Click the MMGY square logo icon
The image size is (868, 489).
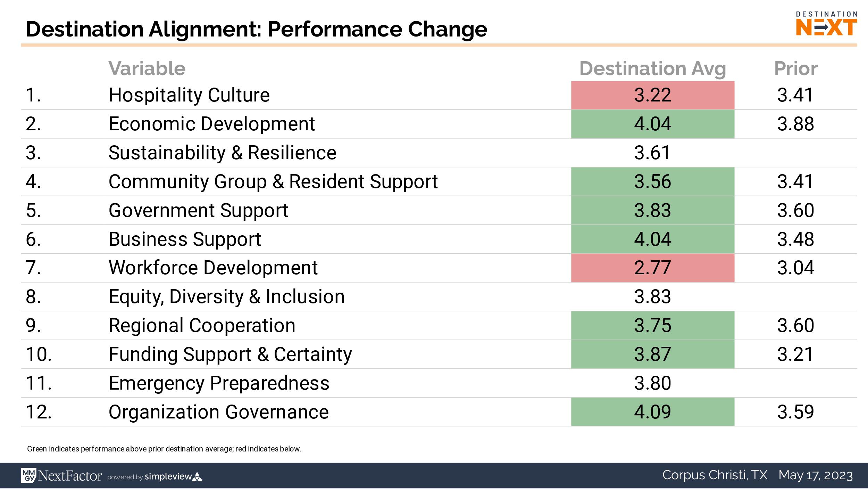pyautogui.click(x=28, y=475)
